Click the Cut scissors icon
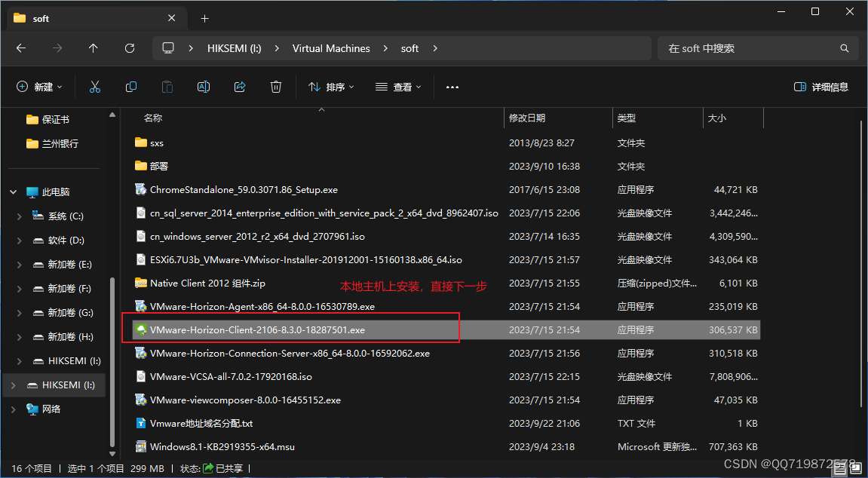Image resolution: width=868 pixels, height=478 pixels. [95, 87]
